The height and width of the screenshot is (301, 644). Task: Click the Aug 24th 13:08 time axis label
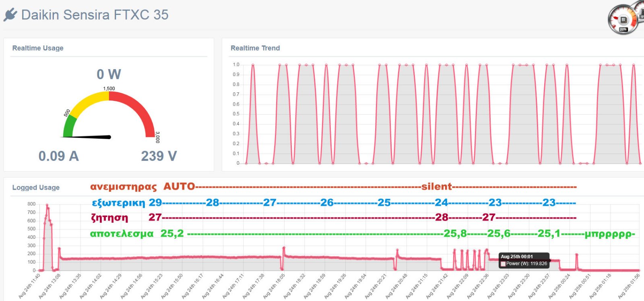pyautogui.click(x=50, y=287)
